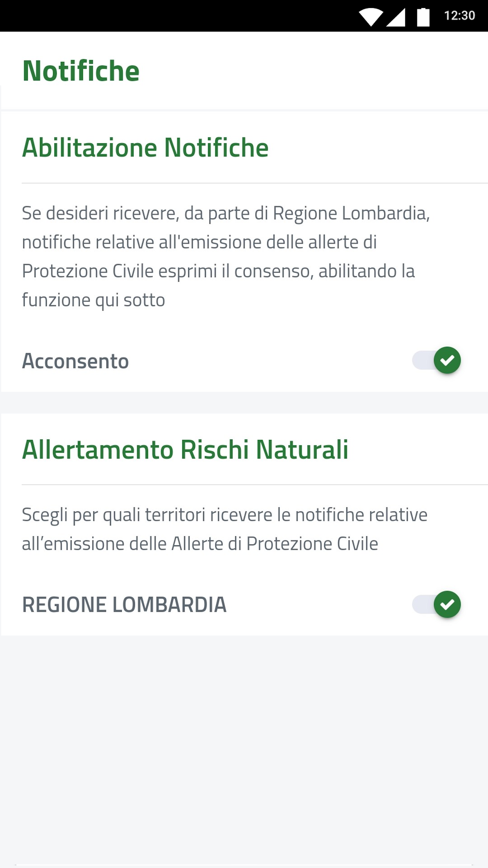The width and height of the screenshot is (488, 868).
Task: Select the Abilitazione Notifiche section heading
Action: click(x=145, y=148)
